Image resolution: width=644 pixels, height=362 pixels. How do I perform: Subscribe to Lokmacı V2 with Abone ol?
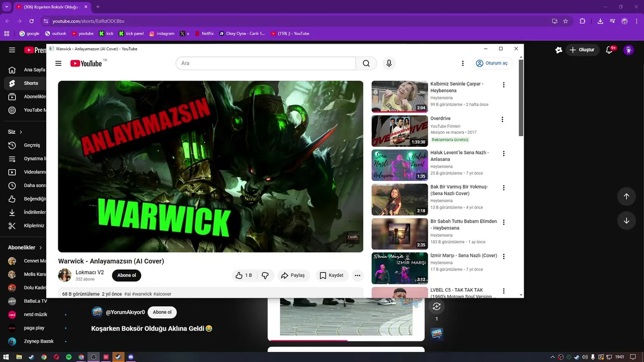(127, 276)
